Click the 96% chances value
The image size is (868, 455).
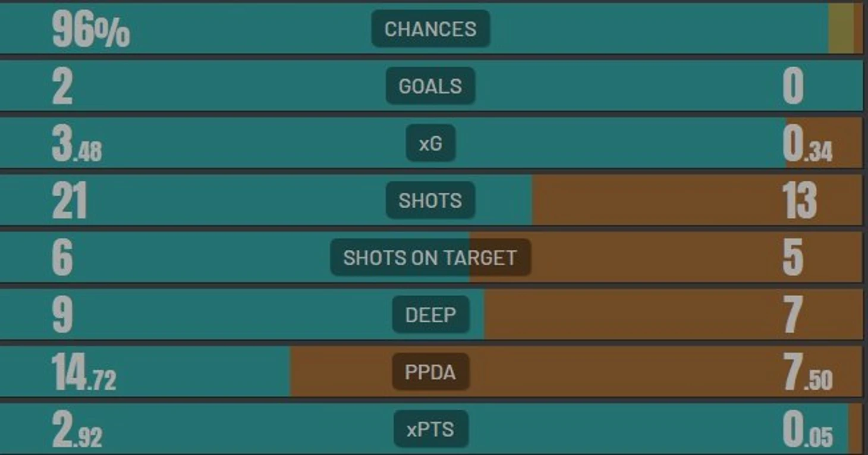[x=90, y=30]
